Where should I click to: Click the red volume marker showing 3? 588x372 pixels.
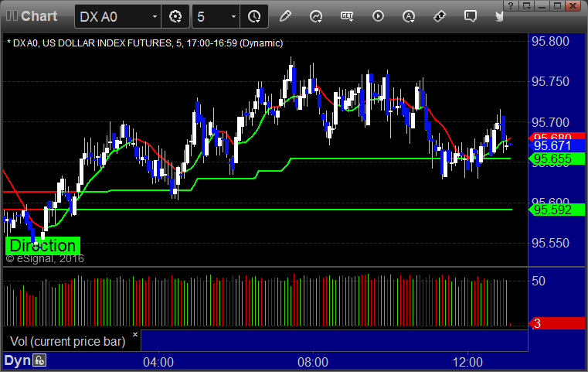[557, 323]
